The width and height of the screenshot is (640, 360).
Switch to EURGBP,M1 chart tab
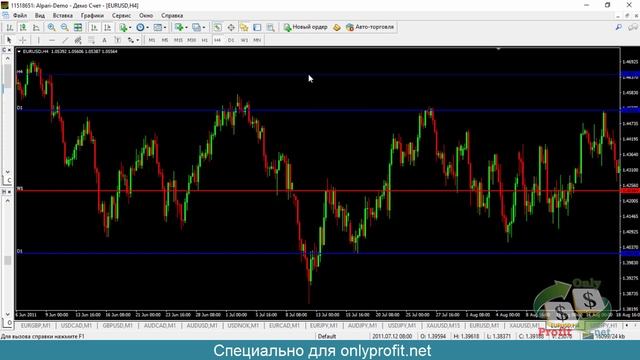click(x=36, y=326)
